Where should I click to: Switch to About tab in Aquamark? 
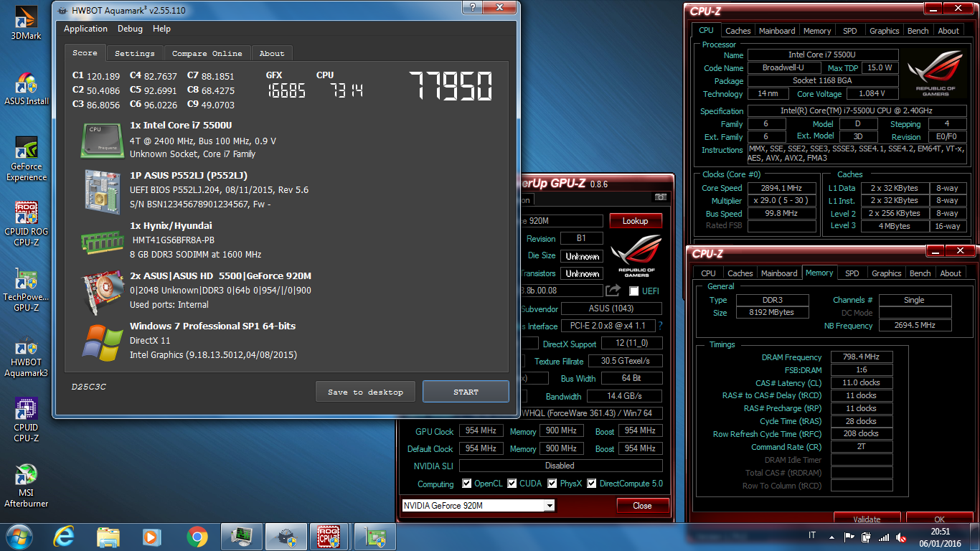[x=272, y=53]
